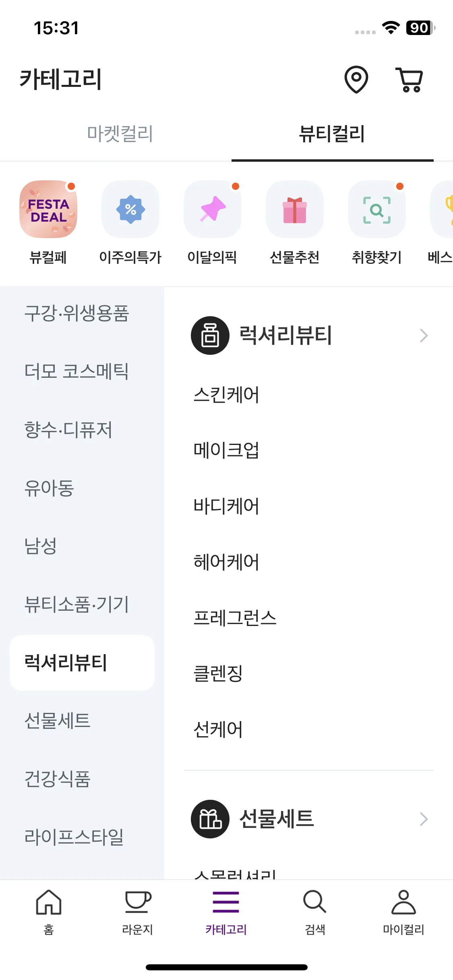Viewport: 453px width, 980px height.
Task: Select 뷰티컬리 tab
Action: click(x=332, y=134)
